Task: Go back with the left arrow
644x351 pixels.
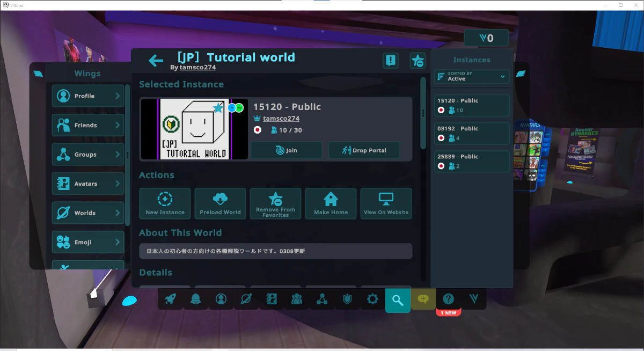Action: click(x=156, y=61)
